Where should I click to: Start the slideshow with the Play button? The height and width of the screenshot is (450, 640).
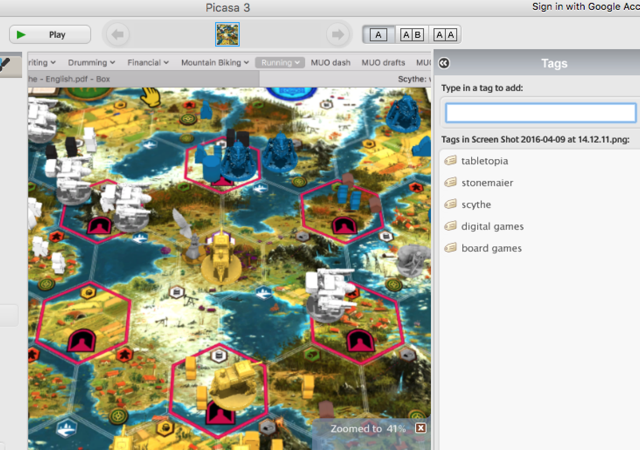(50, 35)
